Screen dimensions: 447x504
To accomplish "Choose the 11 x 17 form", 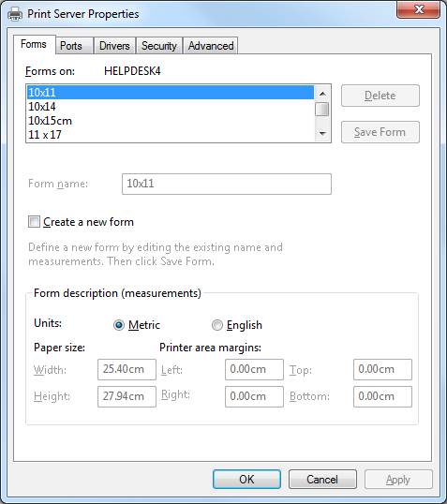I will tap(171, 135).
